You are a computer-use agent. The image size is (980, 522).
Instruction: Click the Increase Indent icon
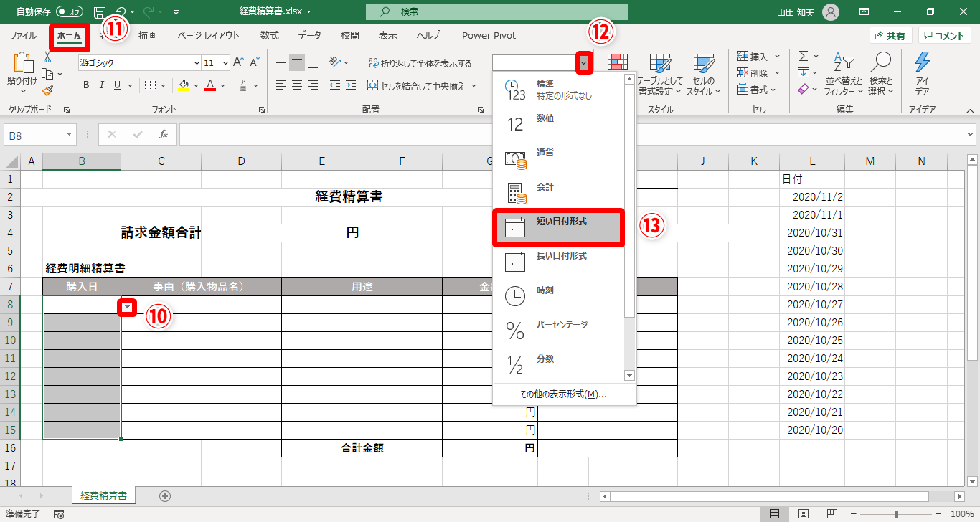352,85
